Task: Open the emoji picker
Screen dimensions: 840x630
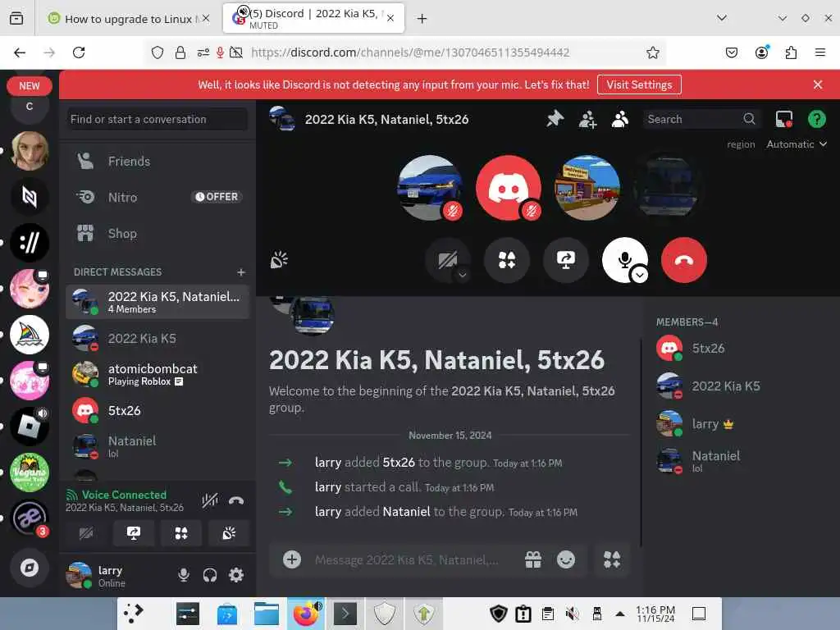Action: pyautogui.click(x=566, y=559)
